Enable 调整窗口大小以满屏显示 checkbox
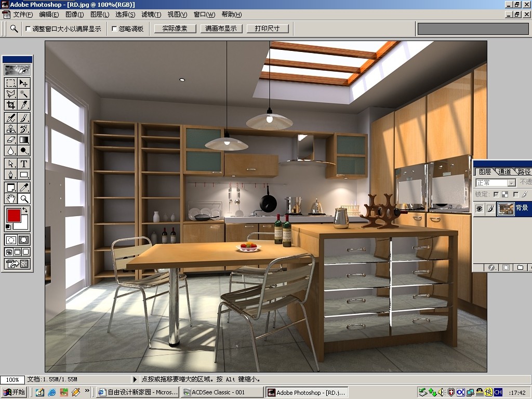This screenshot has height=399, width=532. coord(28,29)
